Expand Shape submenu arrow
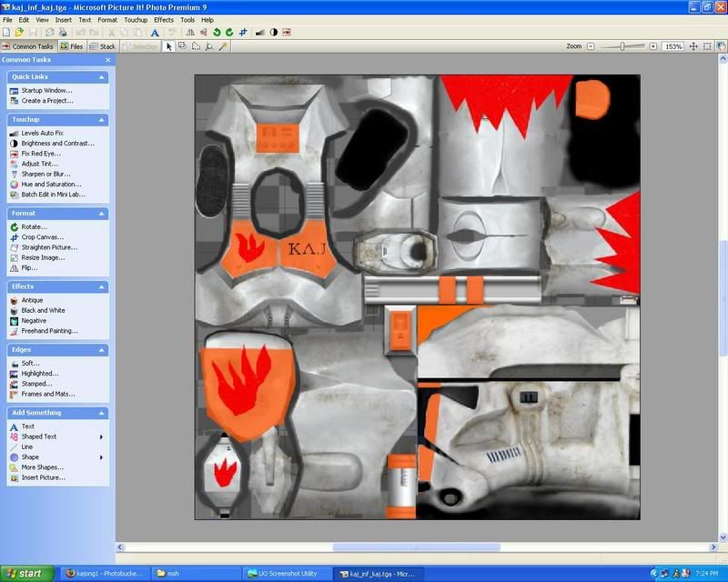This screenshot has width=728, height=582. coord(101,457)
